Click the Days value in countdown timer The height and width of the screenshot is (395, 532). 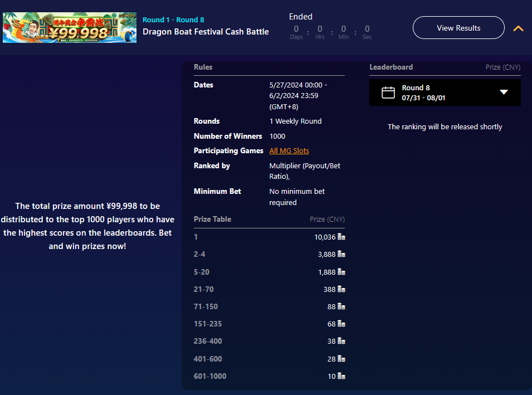(296, 29)
